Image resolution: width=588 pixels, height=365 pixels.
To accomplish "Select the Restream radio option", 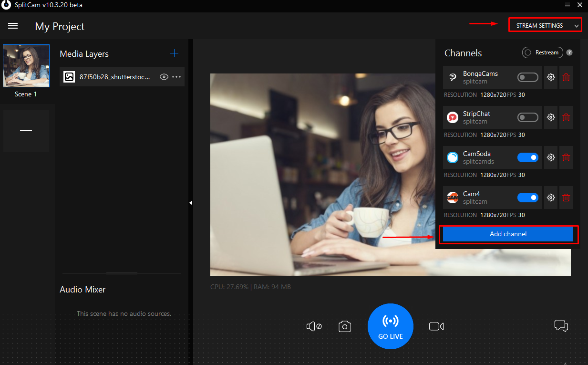I will pyautogui.click(x=528, y=53).
